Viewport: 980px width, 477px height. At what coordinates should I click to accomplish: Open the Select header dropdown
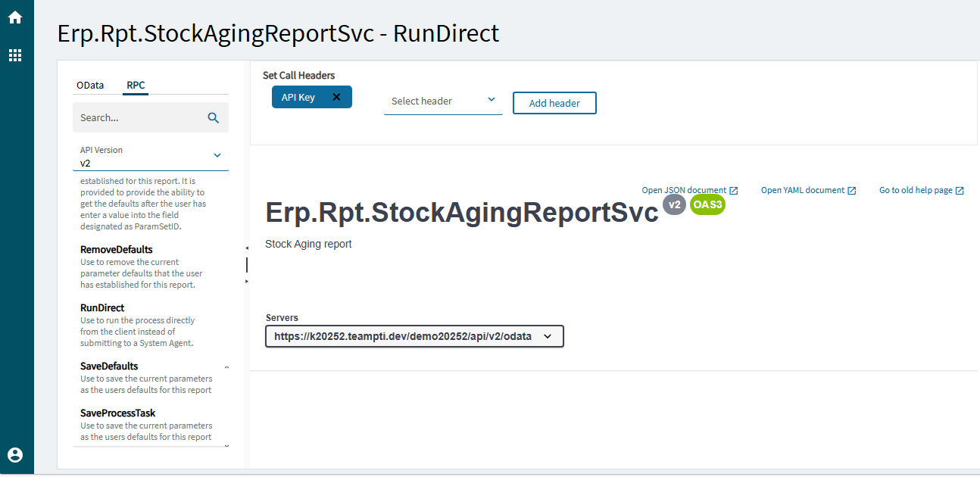coord(443,101)
